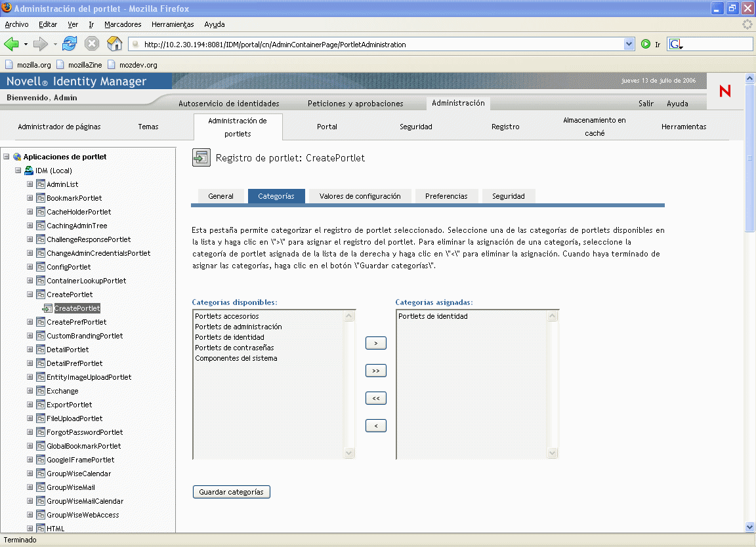Click the mozilla.org bookmark page icon
Screen dimensions: 756x547
(x=9, y=64)
